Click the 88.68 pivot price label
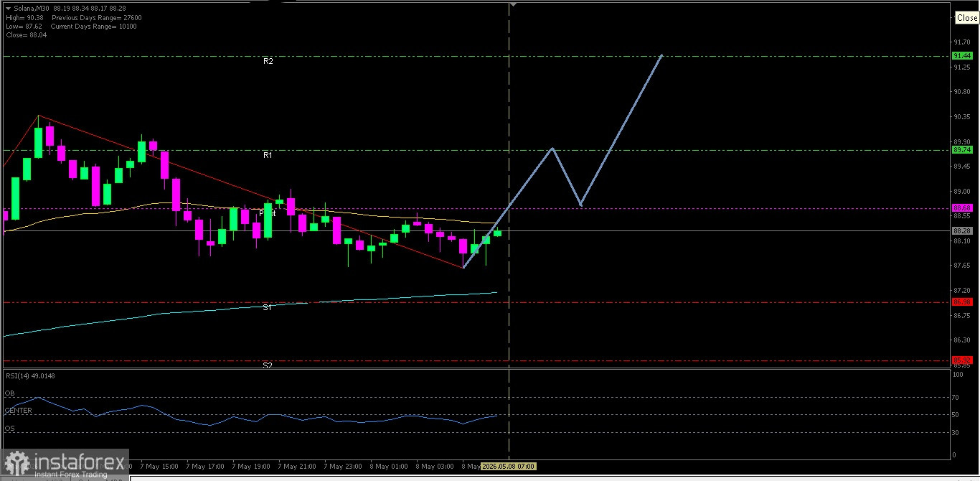The height and width of the screenshot is (481, 980). pyautogui.click(x=962, y=208)
